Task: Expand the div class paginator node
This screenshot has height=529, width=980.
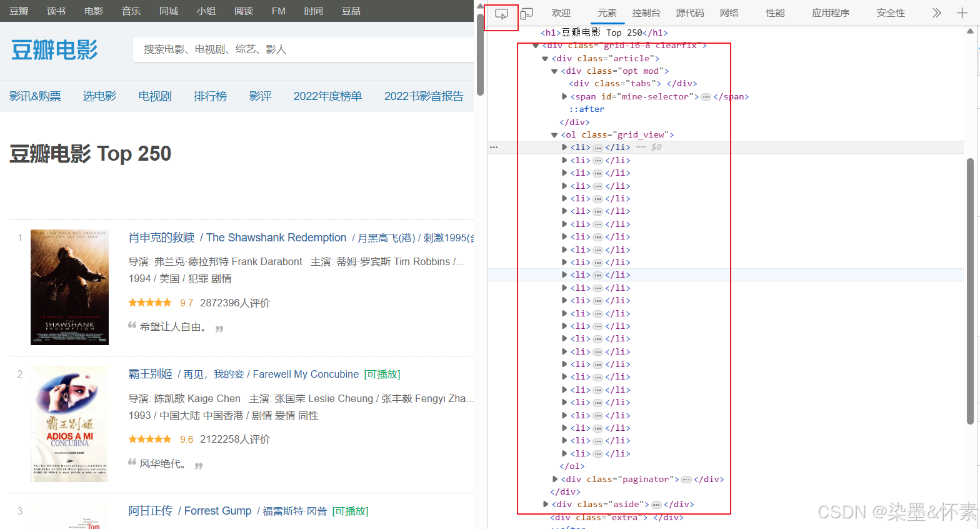Action: pos(554,479)
